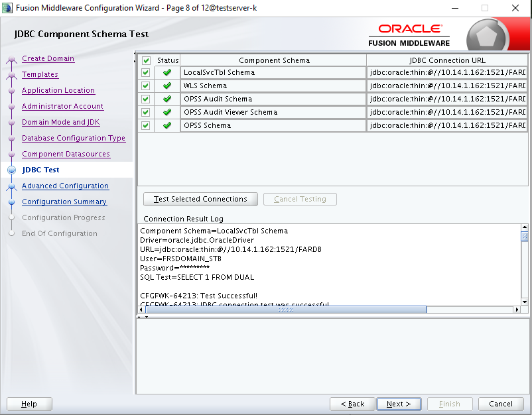Click the Cancel button
The width and height of the screenshot is (532, 415).
coord(501,404)
